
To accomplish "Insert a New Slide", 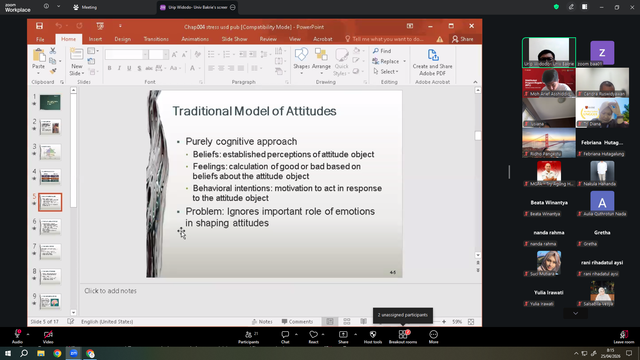I will click(x=76, y=61).
